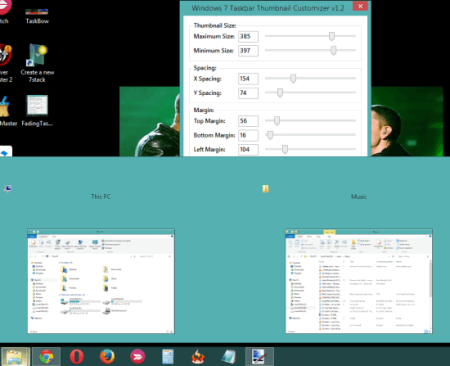Click the Thumbnail Customizer title bar
Image resolution: width=450 pixels, height=366 pixels.
(268, 8)
